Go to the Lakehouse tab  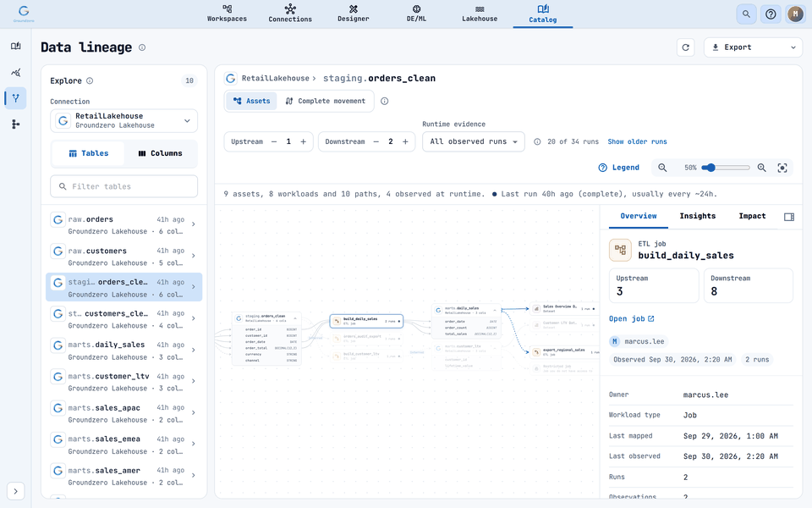click(x=480, y=14)
